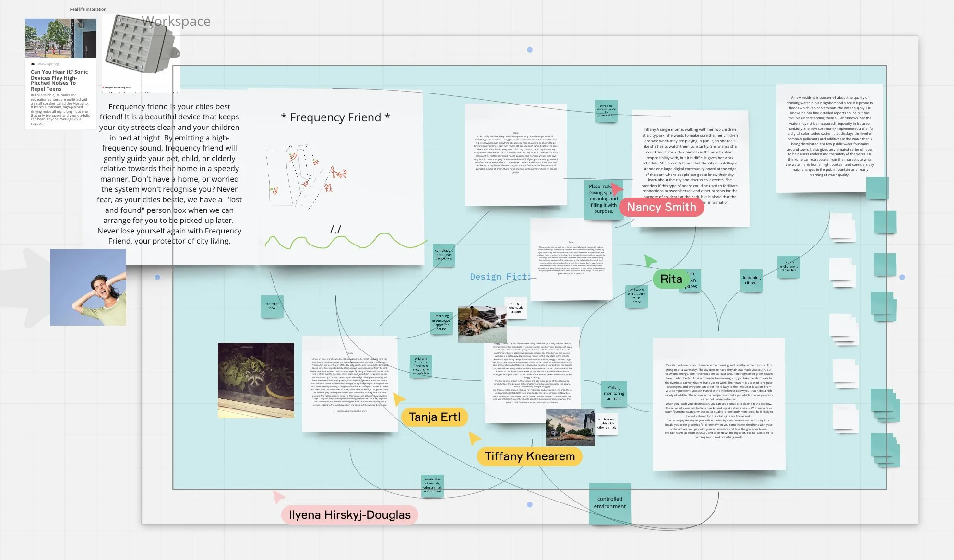954x560 pixels.
Task: Click the 'Solutions to one problem cause another' note
Action: point(636,297)
